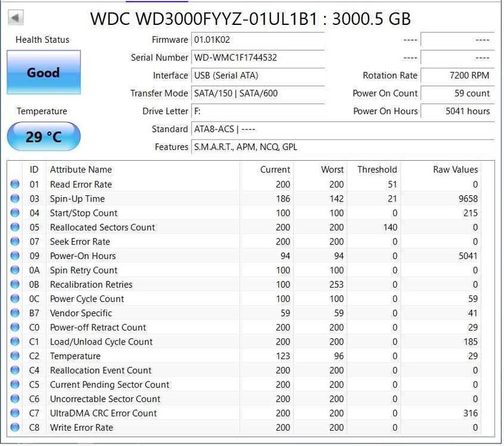Image resolution: width=504 pixels, height=446 pixels.
Task: Select the Write Error Rate attribute name
Action: [82, 427]
